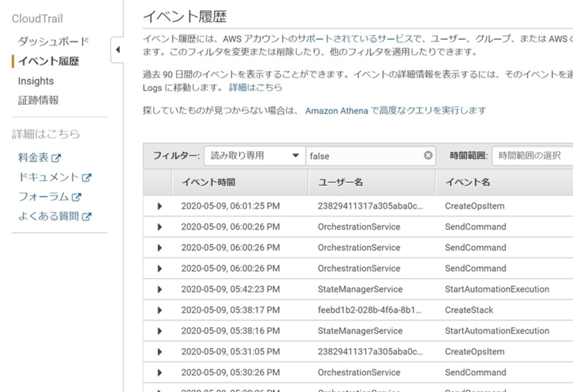Screen dimensions: 573x392
Task: Open the サポートされているサービス link
Action: pyautogui.click(x=355, y=39)
